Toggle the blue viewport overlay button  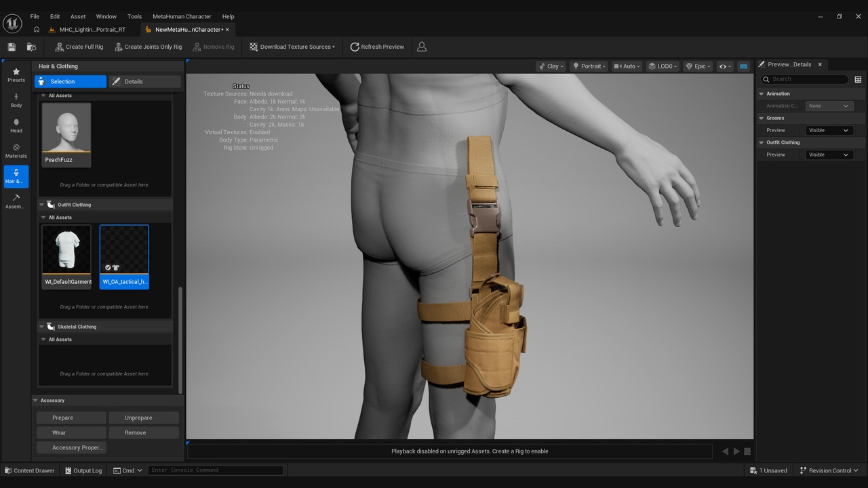coord(744,66)
